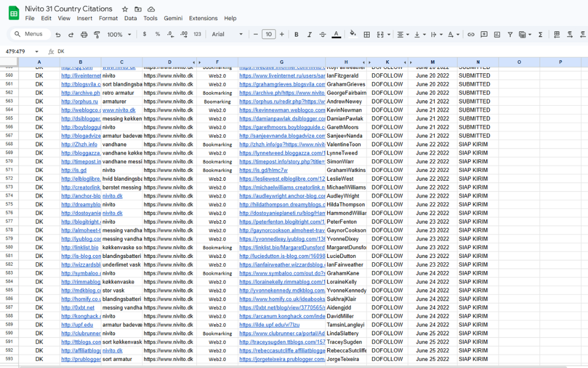The height and width of the screenshot is (368, 588).
Task: Click the Functions sigma icon
Action: (x=540, y=34)
